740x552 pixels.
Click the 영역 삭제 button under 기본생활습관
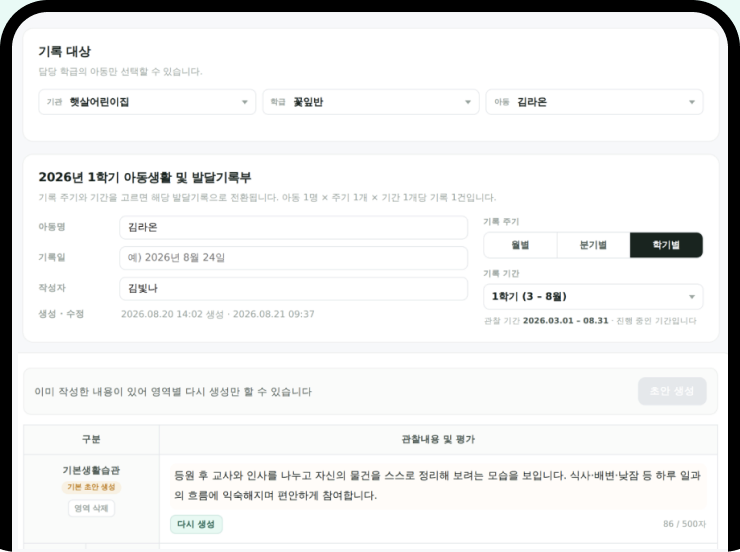click(x=91, y=508)
